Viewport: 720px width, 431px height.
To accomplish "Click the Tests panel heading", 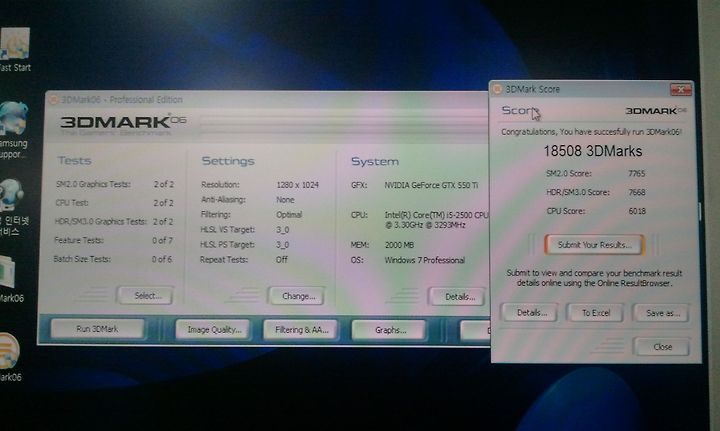I will (x=74, y=161).
